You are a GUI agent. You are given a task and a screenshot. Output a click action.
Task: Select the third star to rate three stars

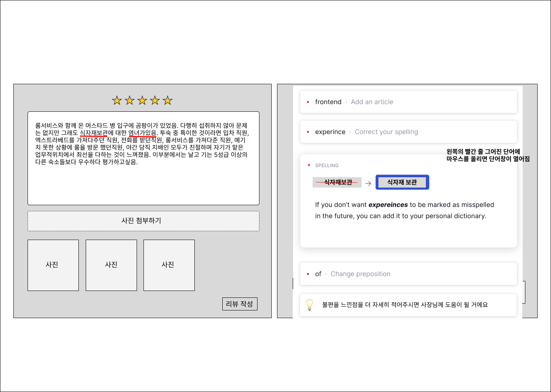[x=142, y=100]
